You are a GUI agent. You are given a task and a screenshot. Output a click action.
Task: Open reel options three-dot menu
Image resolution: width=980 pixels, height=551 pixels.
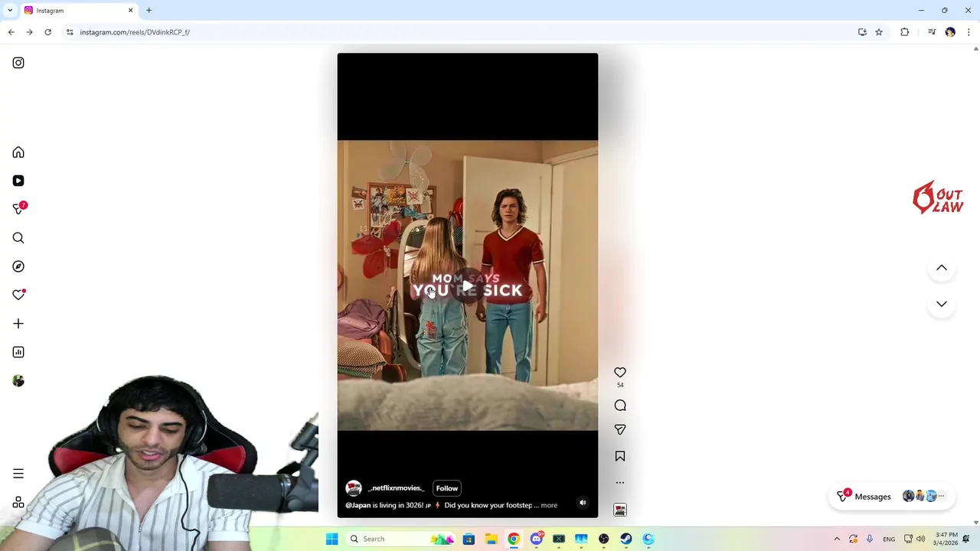(620, 483)
